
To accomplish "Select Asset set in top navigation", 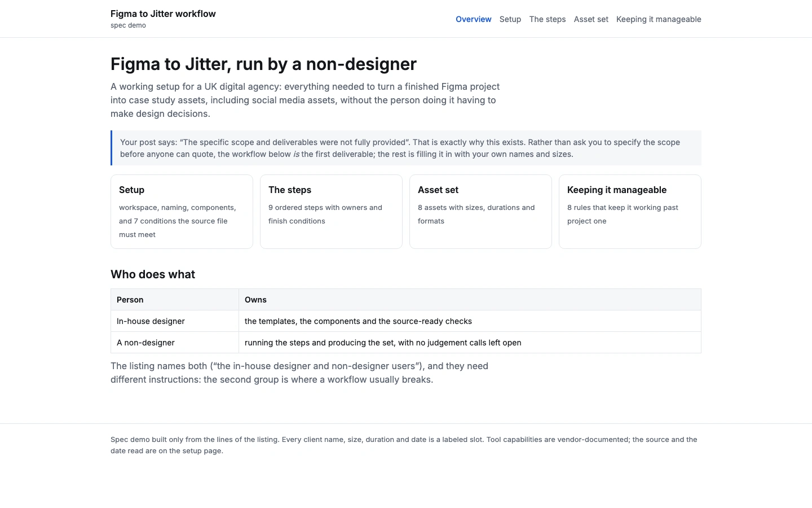I will (x=591, y=19).
